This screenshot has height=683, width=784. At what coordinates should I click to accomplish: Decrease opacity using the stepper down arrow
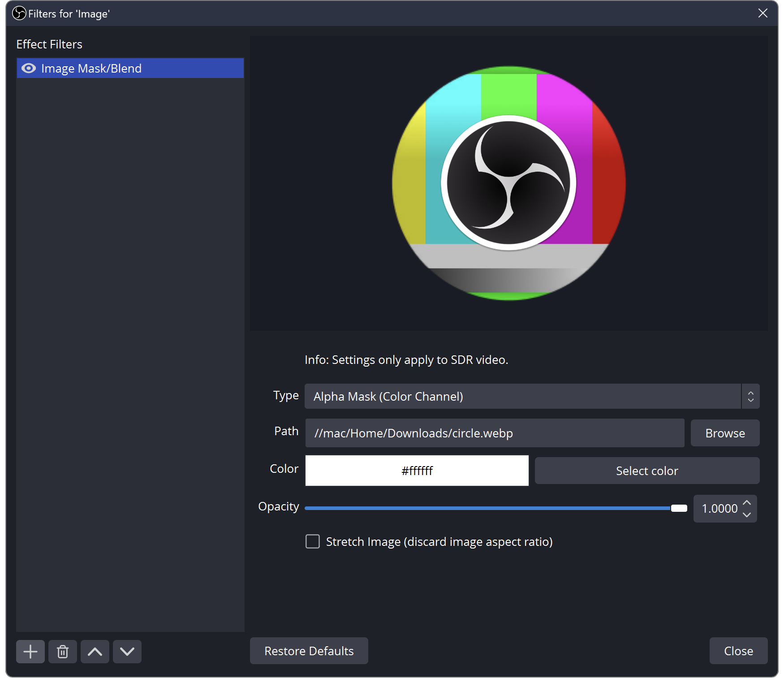746,514
